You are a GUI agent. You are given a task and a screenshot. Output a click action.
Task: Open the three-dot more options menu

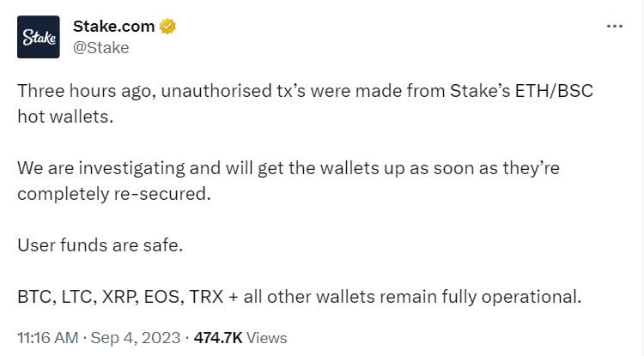615,27
